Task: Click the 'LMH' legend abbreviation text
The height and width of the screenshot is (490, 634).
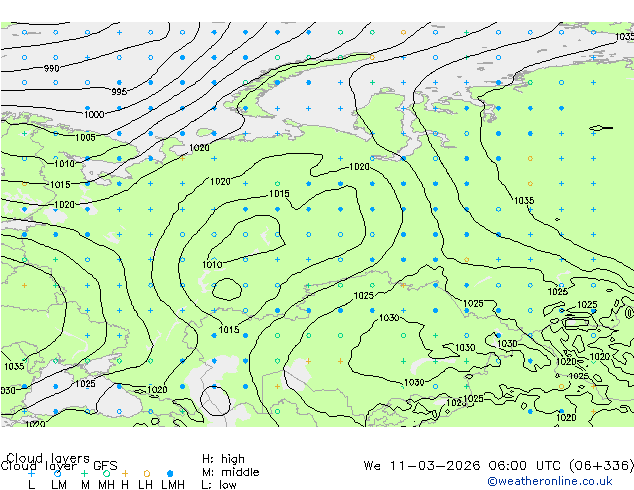Action: [173, 485]
